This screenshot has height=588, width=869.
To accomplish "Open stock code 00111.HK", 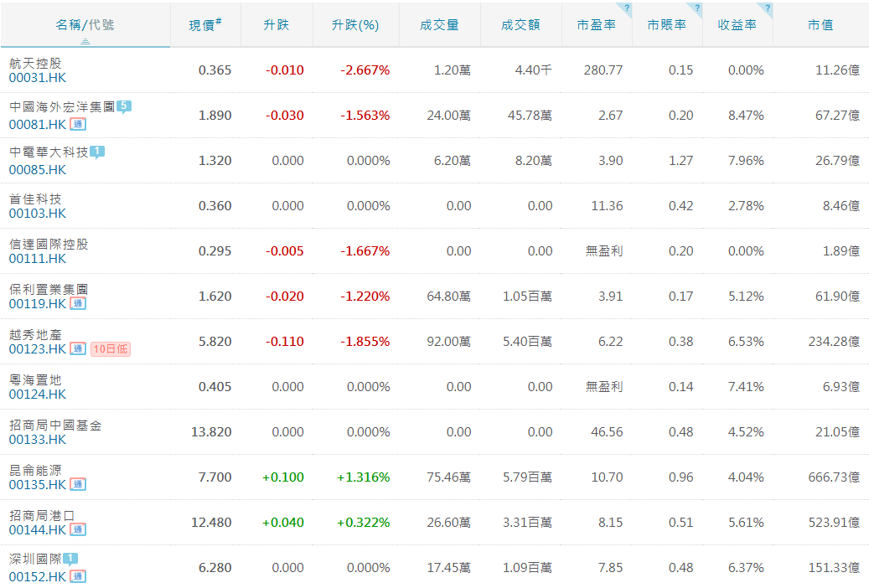I will coord(37,259).
